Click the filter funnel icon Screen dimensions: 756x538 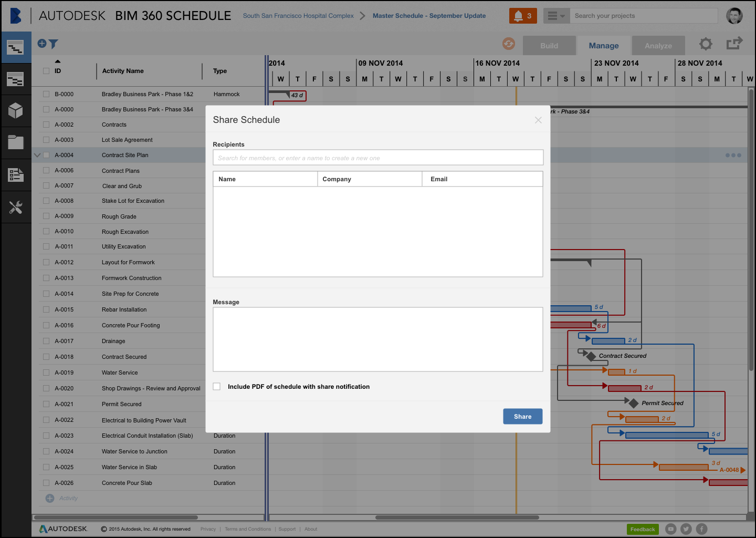[54, 44]
